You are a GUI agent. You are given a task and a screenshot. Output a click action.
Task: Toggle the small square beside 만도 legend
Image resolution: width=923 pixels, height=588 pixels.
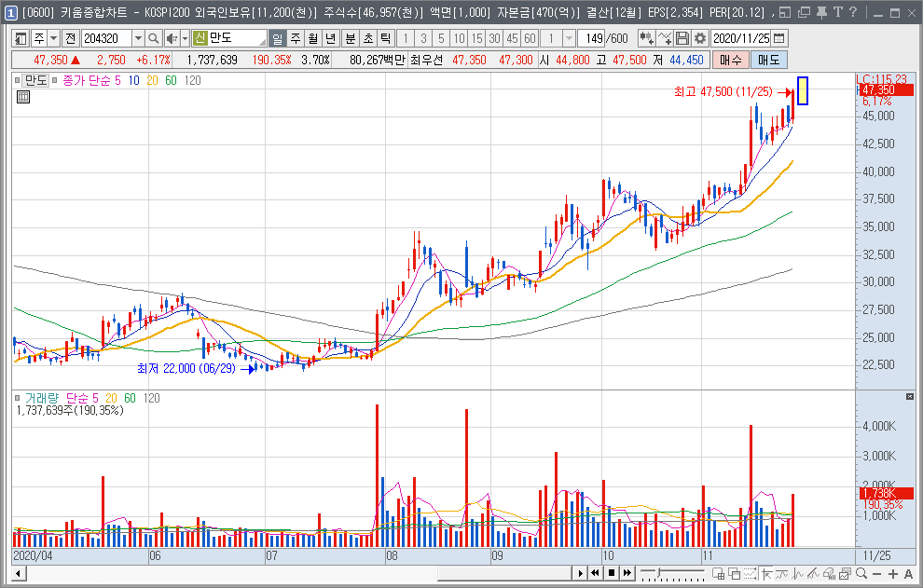coord(18,80)
